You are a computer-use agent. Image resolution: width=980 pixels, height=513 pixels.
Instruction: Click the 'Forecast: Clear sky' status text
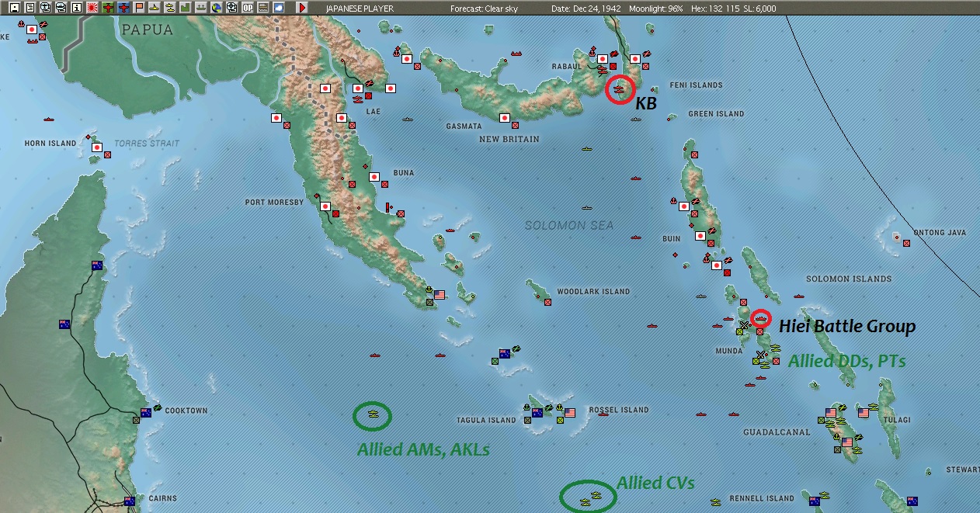pos(484,9)
